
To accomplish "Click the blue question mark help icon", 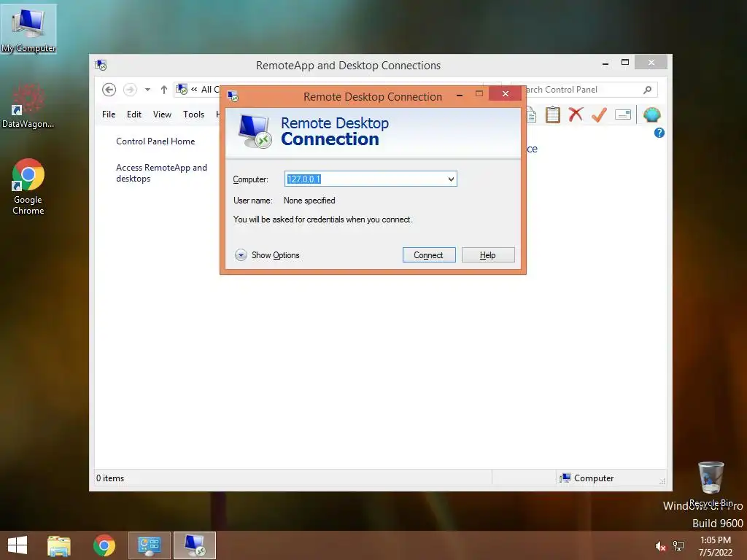I will click(659, 133).
